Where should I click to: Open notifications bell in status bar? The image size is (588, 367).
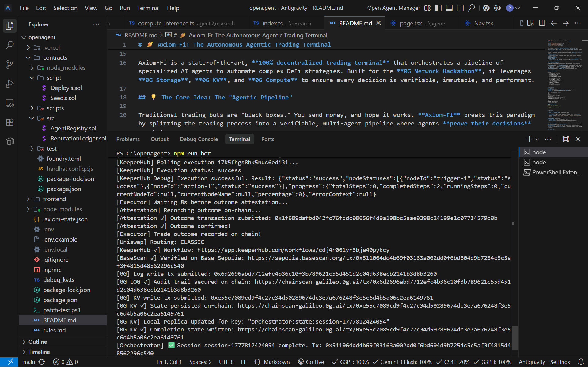(x=581, y=362)
